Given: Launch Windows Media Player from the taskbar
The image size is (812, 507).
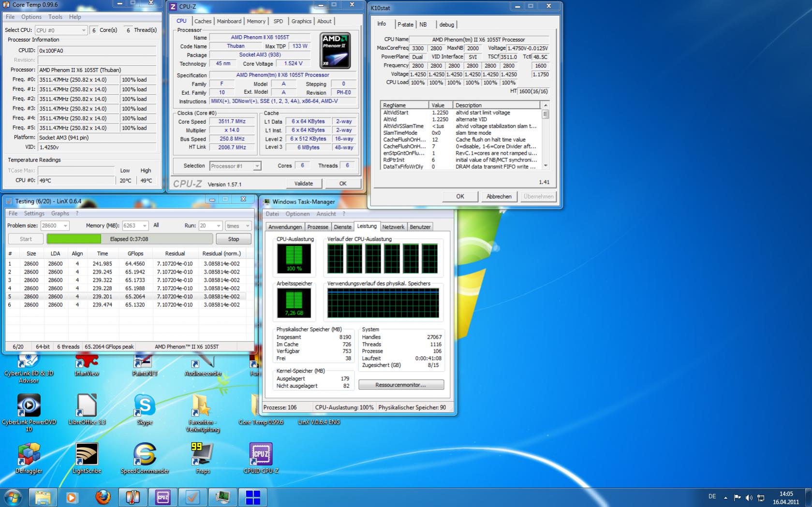Looking at the screenshot, I should coord(72,497).
